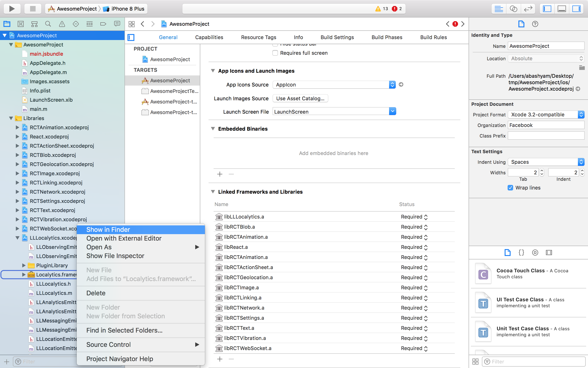Image resolution: width=588 pixels, height=368 pixels.
Task: Open the Debug navigator
Action: point(90,24)
